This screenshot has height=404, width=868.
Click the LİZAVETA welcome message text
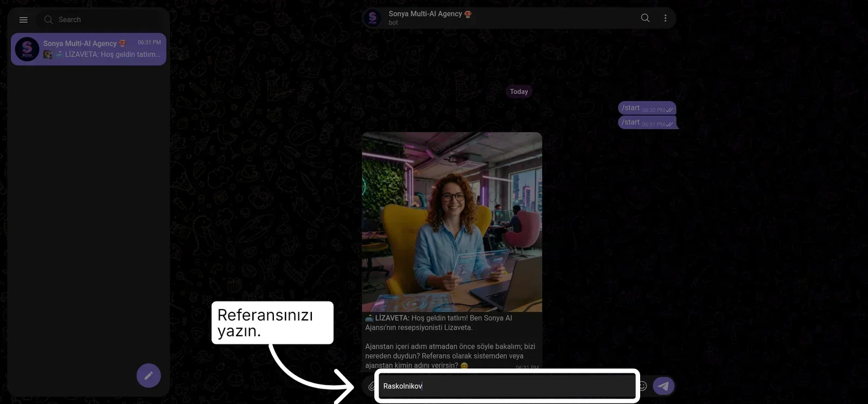coord(451,342)
